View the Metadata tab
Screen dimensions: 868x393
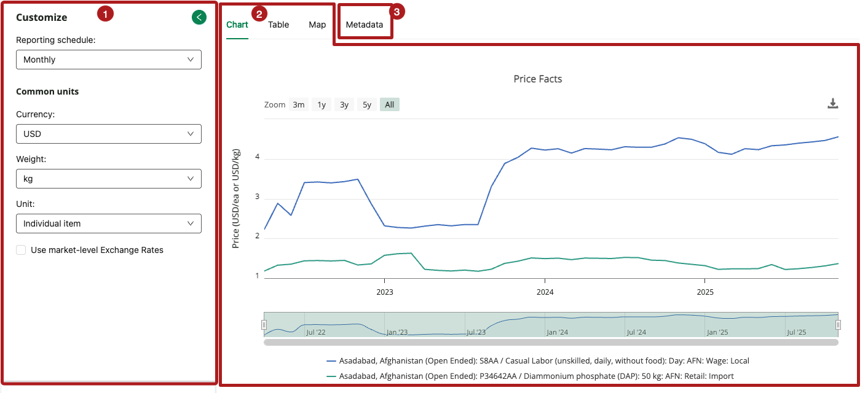(364, 25)
